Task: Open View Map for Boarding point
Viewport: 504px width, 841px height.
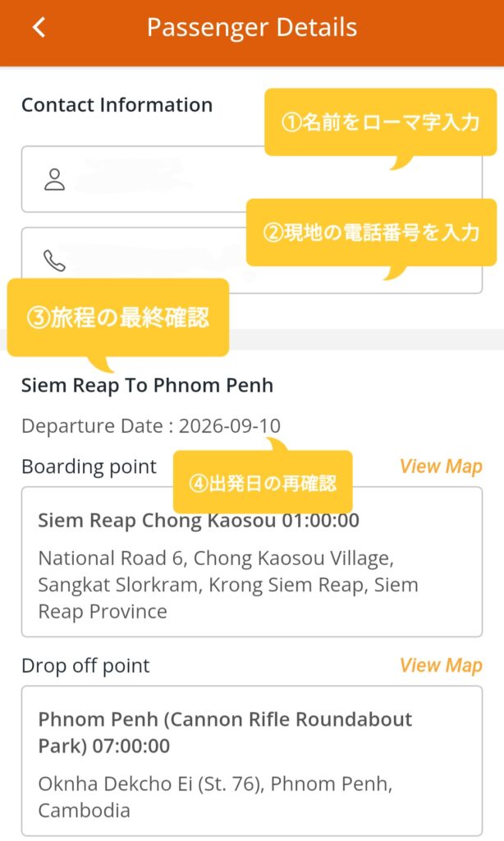Action: coord(441,466)
